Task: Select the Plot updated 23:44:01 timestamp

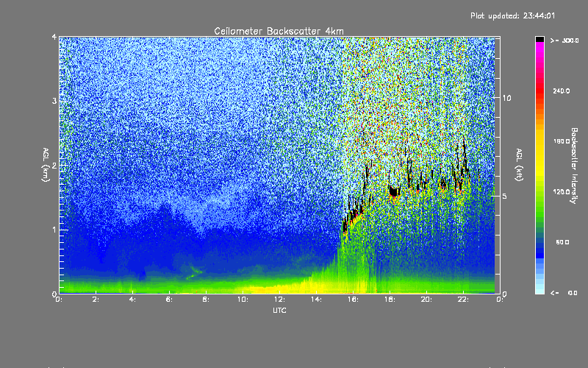Action: pyautogui.click(x=512, y=15)
